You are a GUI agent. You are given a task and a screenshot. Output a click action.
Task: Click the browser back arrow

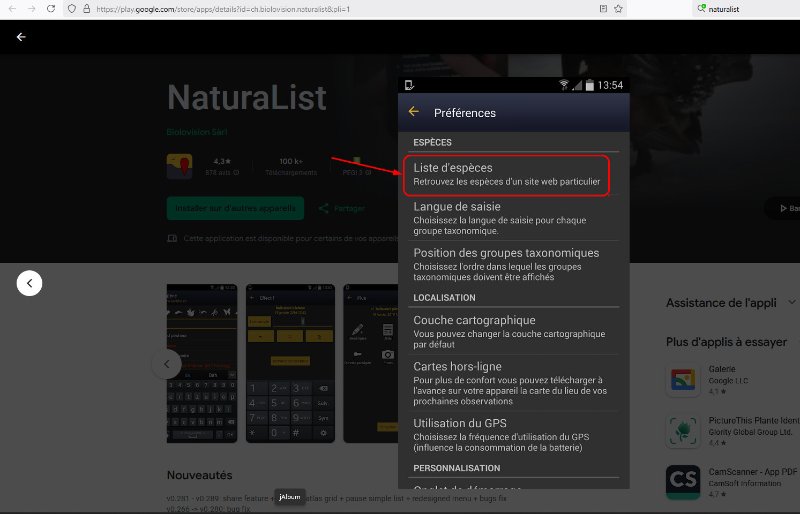tap(12, 9)
